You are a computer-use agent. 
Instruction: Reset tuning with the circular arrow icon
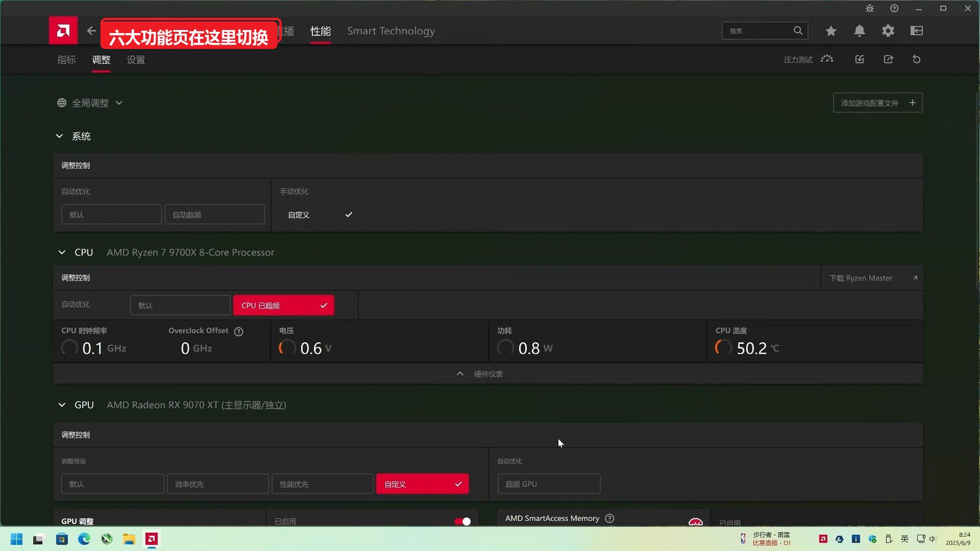click(916, 59)
